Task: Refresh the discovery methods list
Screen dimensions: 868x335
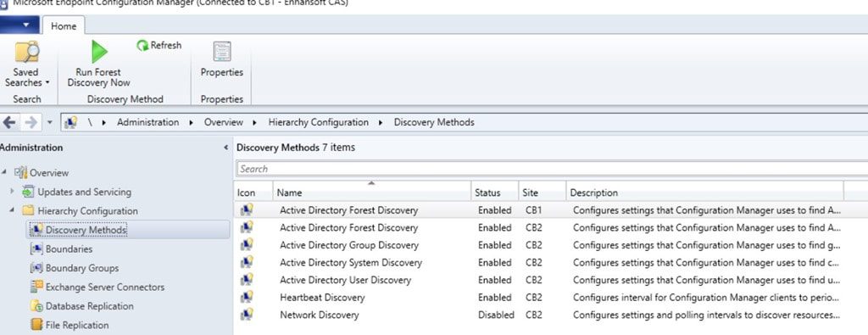Action: tap(159, 46)
